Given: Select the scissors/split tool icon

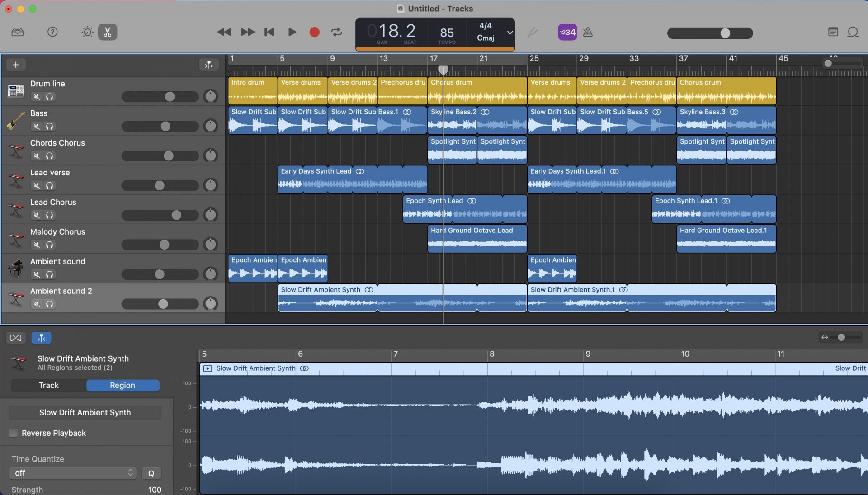Looking at the screenshot, I should pos(107,32).
